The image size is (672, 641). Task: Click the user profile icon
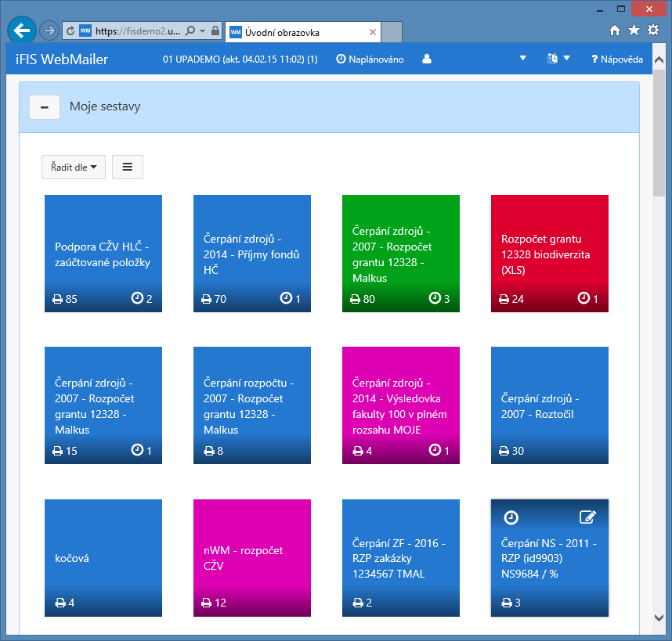pyautogui.click(x=426, y=59)
